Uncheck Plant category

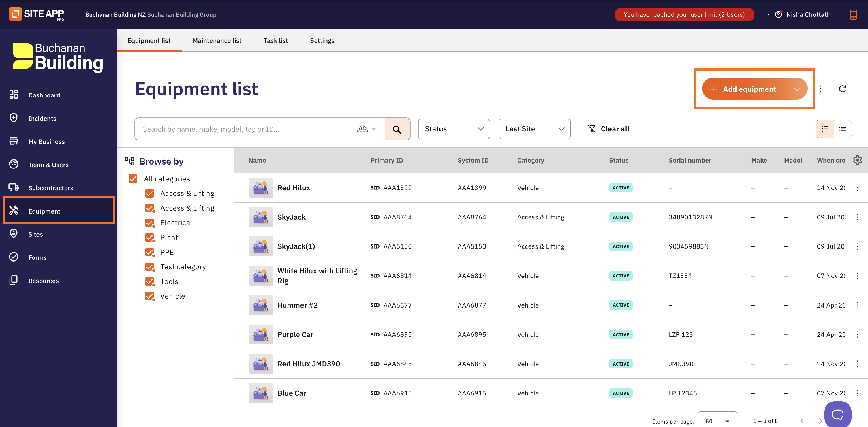point(150,238)
